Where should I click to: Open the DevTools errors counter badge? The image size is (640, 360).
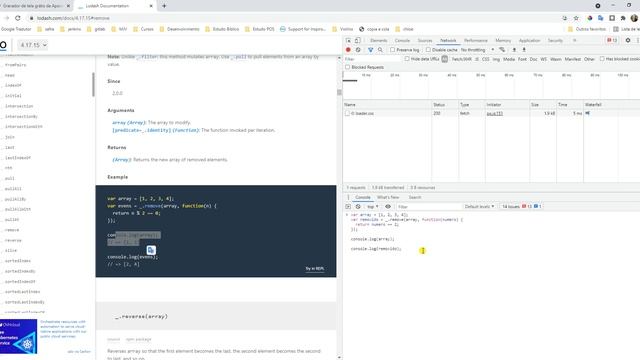[x=612, y=40]
